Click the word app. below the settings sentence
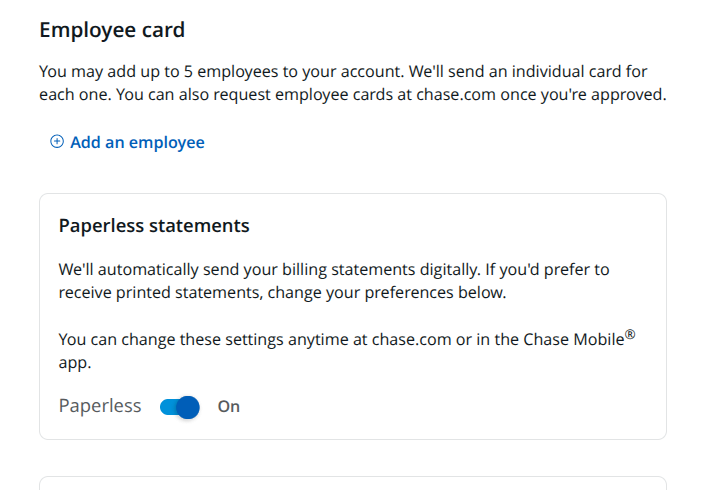Image resolution: width=711 pixels, height=490 pixels. [75, 363]
